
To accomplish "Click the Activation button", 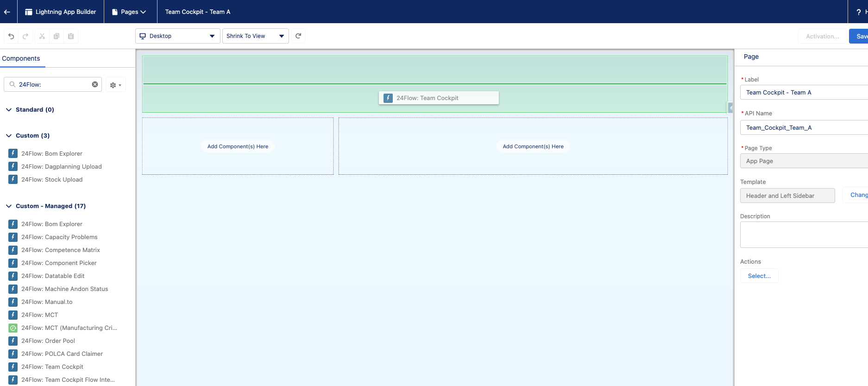I will tap(822, 36).
